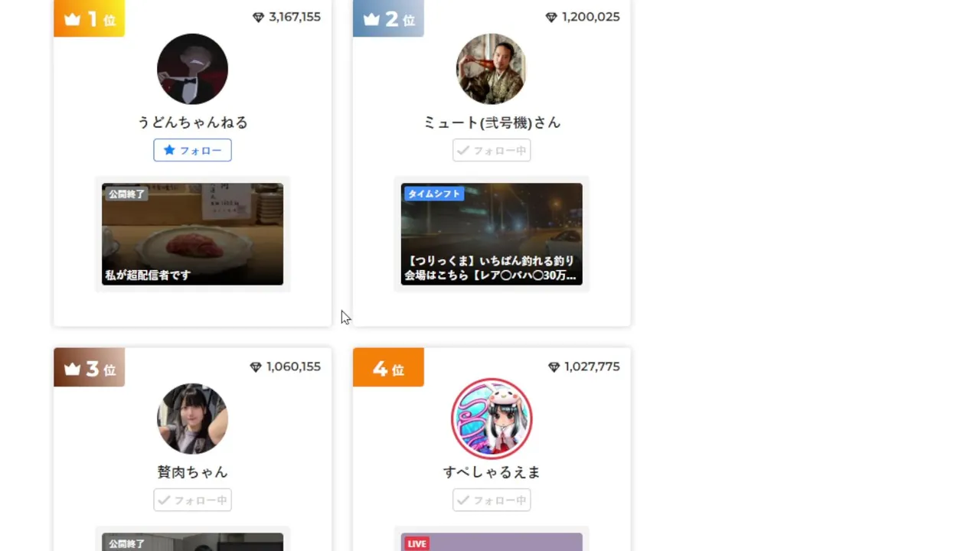
Task: Click the 1,060,155 point count
Action: pos(293,367)
